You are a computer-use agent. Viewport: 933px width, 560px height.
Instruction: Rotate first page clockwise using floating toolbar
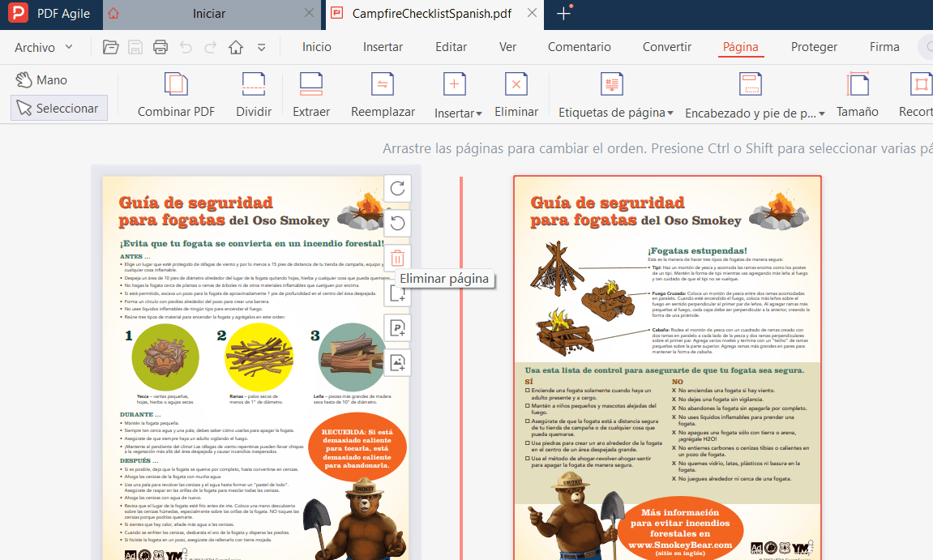pos(397,188)
